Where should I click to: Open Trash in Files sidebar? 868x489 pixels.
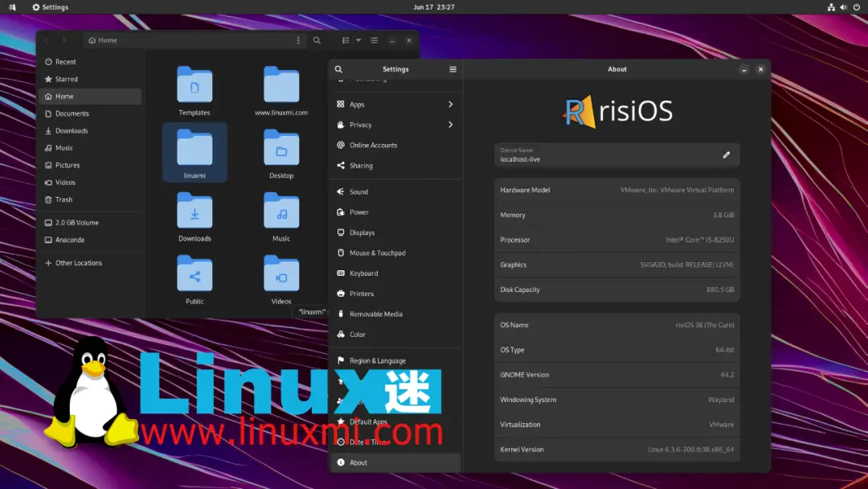click(x=90, y=199)
